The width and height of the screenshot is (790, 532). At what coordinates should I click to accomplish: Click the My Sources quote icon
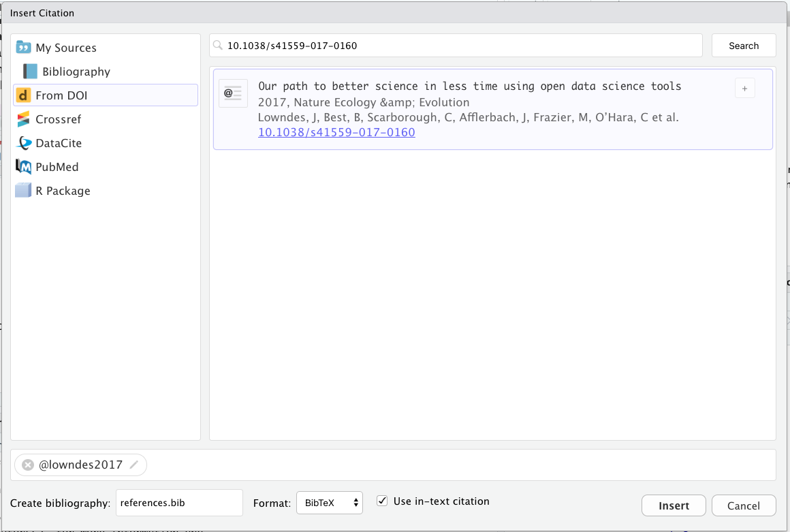24,48
